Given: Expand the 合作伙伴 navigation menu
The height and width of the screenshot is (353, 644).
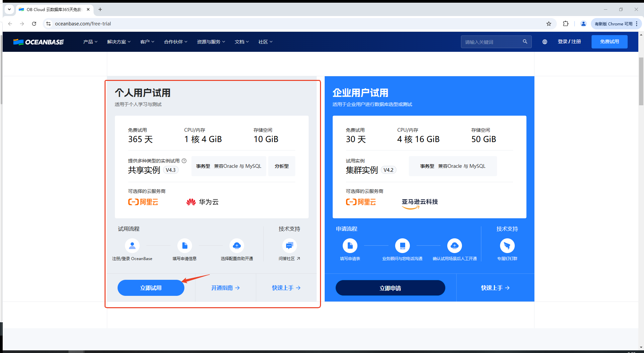Looking at the screenshot, I should [175, 42].
